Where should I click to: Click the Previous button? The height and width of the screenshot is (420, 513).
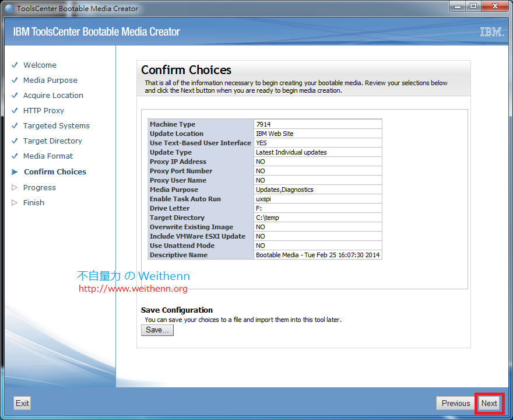coord(455,403)
